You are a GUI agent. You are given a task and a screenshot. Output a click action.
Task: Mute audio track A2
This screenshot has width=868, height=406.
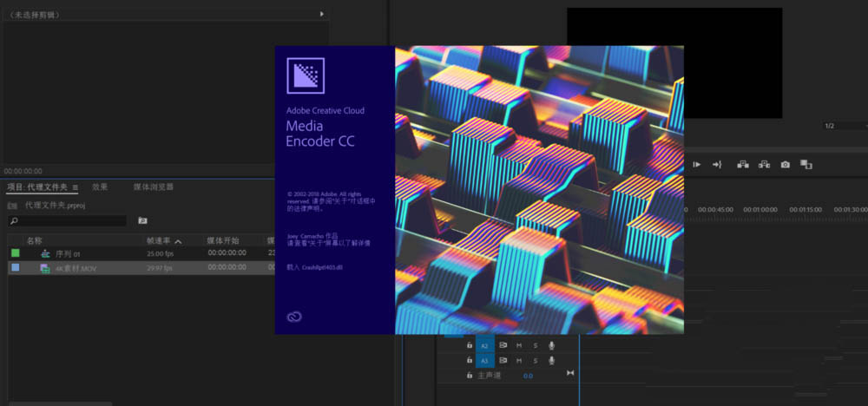pyautogui.click(x=519, y=345)
